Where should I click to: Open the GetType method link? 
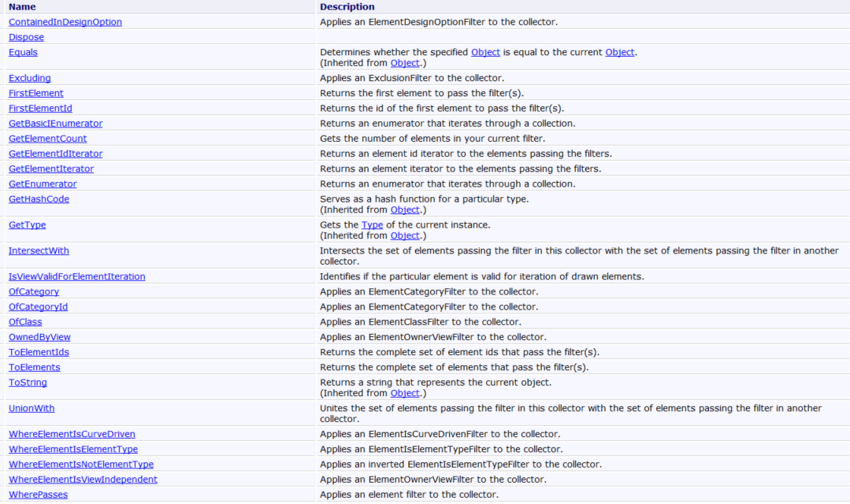tap(27, 225)
